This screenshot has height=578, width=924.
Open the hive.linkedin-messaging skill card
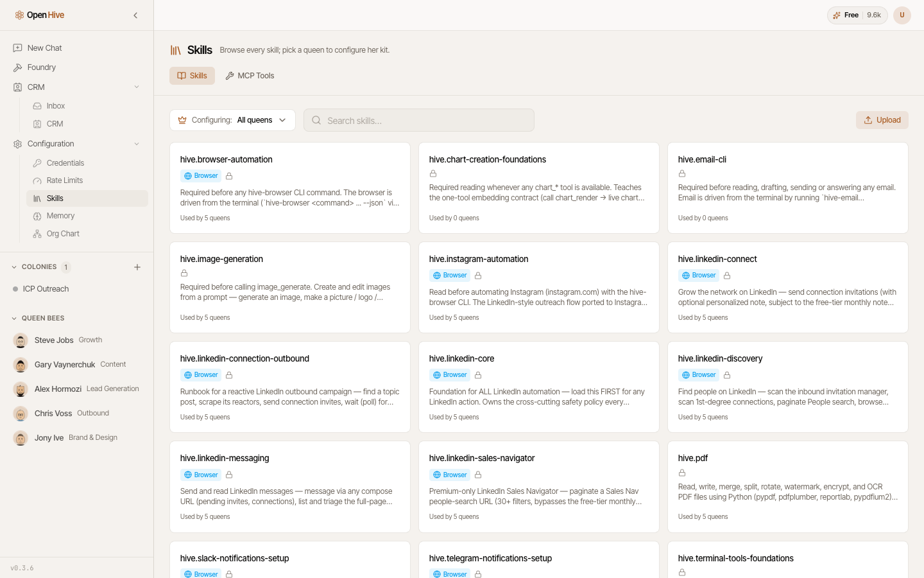(290, 487)
